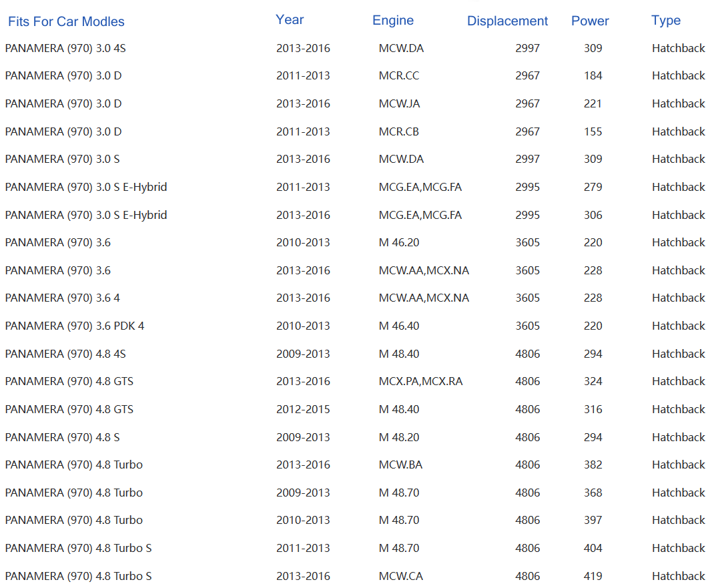Click the Type column header
Image resolution: width=714 pixels, height=588 pixels.
click(665, 21)
